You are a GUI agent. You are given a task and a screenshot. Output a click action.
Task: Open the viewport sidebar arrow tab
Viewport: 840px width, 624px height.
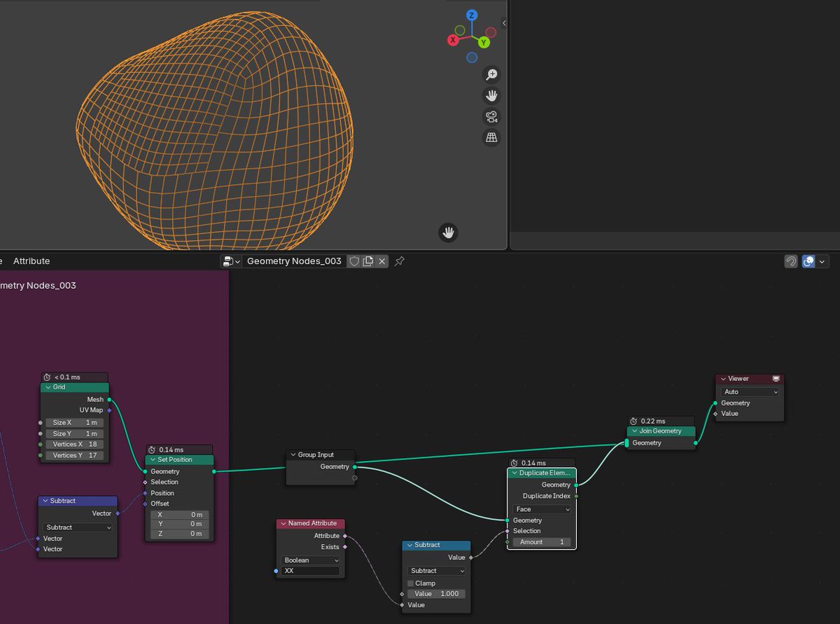[x=504, y=23]
